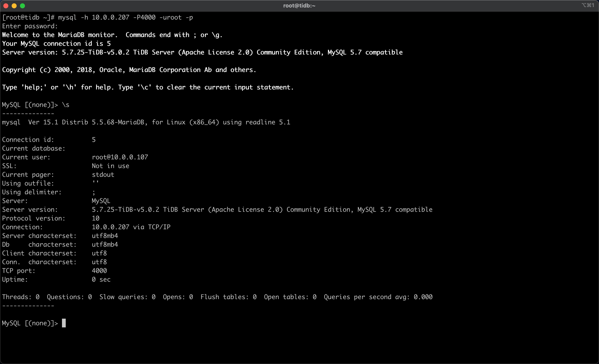This screenshot has height=364, width=599.
Task: Click the 'Conn. characterset:' row
Action: click(54, 262)
